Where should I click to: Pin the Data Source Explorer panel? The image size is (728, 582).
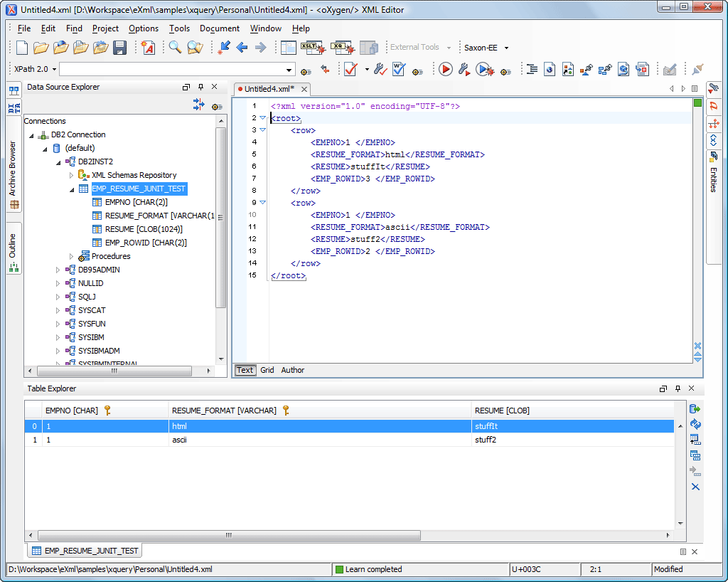point(200,87)
